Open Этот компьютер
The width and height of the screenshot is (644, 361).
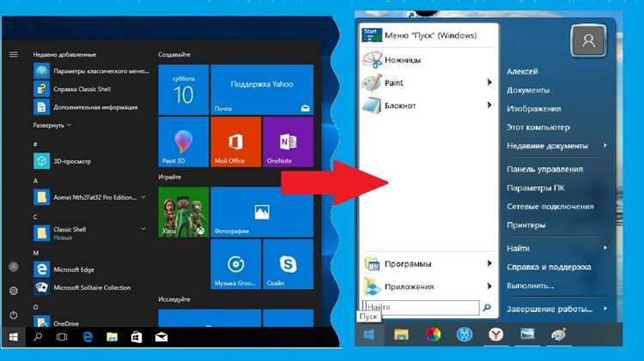[x=538, y=127]
